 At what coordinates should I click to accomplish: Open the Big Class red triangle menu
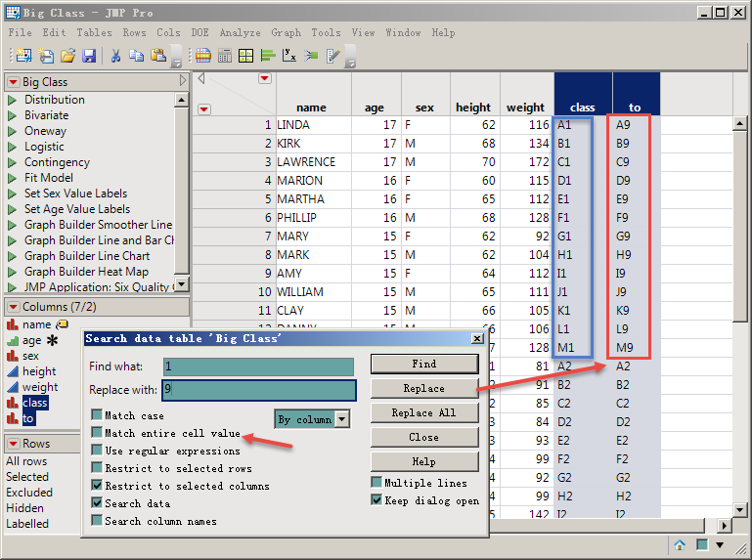(x=13, y=82)
